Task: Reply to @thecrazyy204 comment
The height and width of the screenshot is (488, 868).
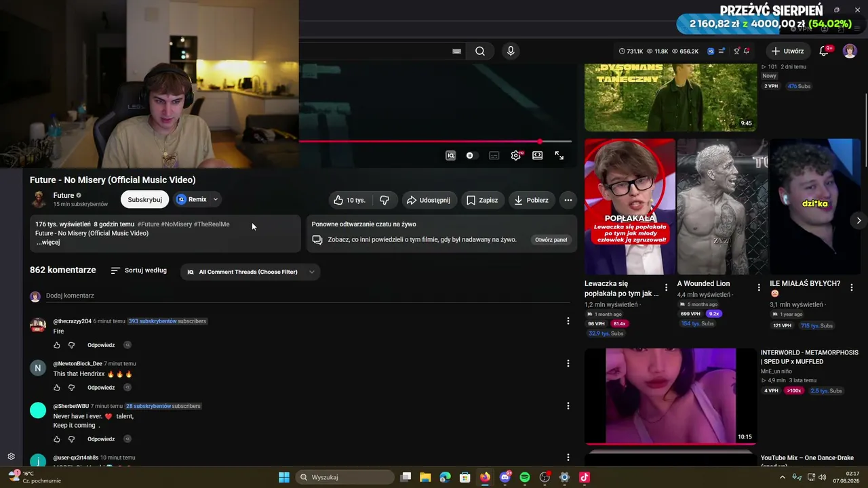Action: click(x=101, y=345)
